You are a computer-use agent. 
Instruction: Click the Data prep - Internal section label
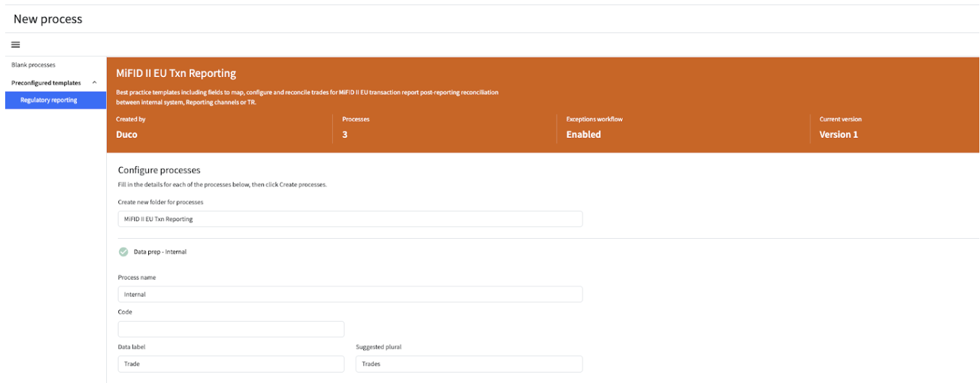click(160, 252)
